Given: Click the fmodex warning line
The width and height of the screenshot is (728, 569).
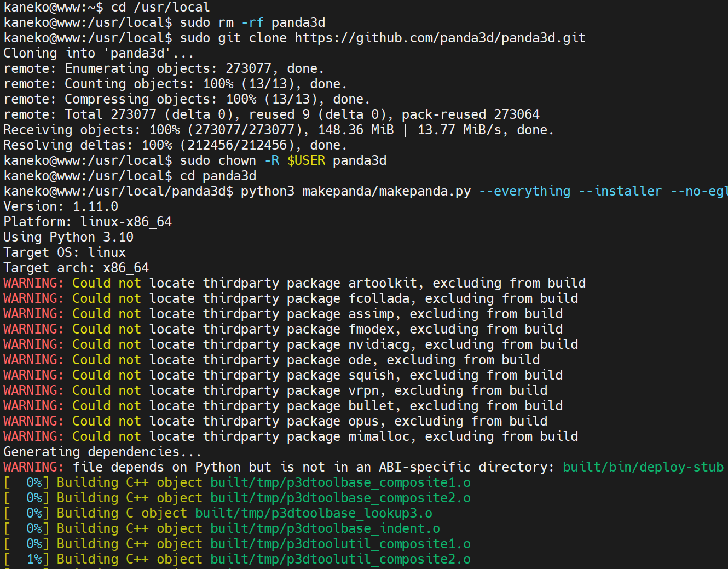Looking at the screenshot, I should coord(283,329).
